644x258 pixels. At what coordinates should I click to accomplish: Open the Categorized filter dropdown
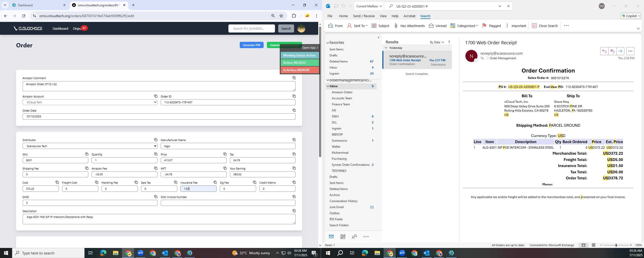(464, 26)
